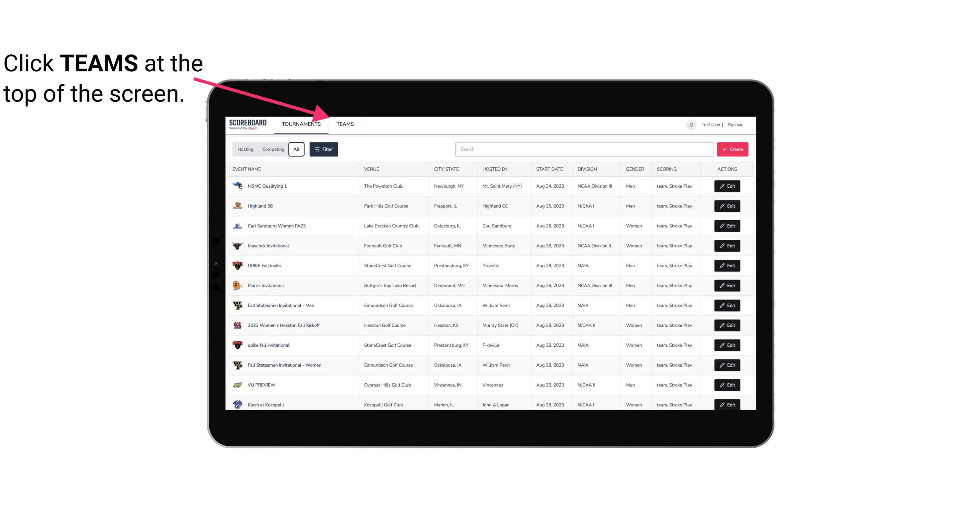Click the settings gear icon top right
Image resolution: width=980 pixels, height=527 pixels.
[x=691, y=125]
